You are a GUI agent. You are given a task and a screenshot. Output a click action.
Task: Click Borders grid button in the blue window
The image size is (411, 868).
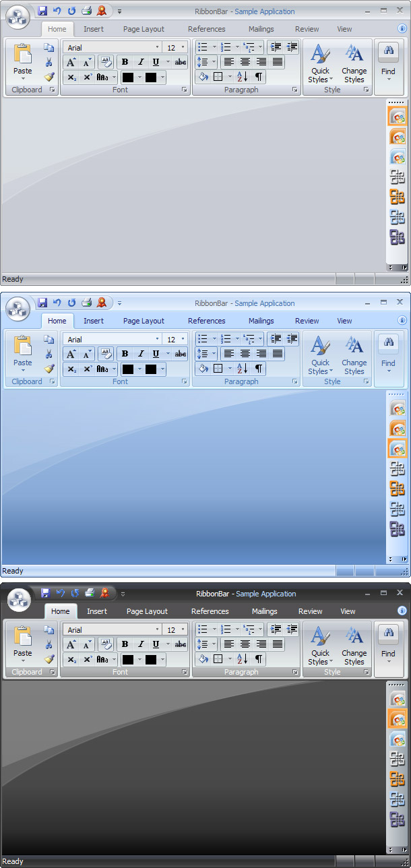(x=218, y=369)
